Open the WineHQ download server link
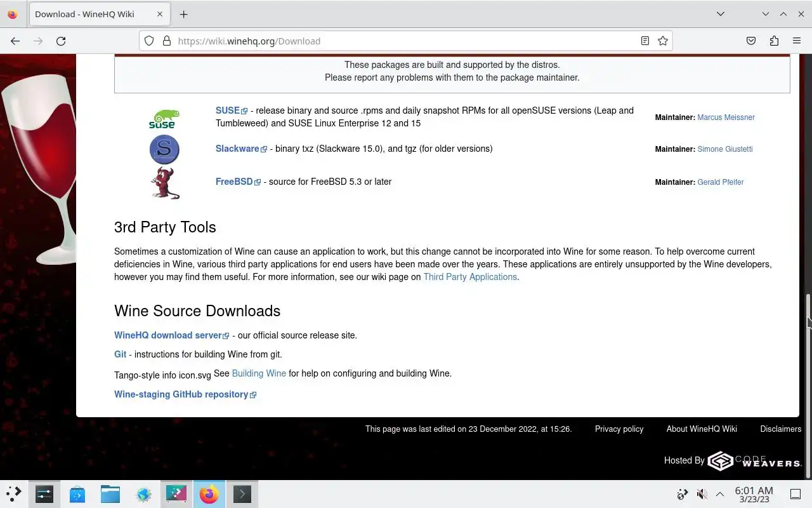812x508 pixels. tap(171, 335)
